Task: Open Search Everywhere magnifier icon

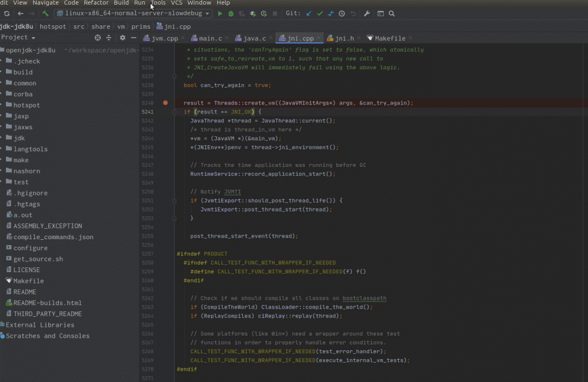Action: [392, 14]
